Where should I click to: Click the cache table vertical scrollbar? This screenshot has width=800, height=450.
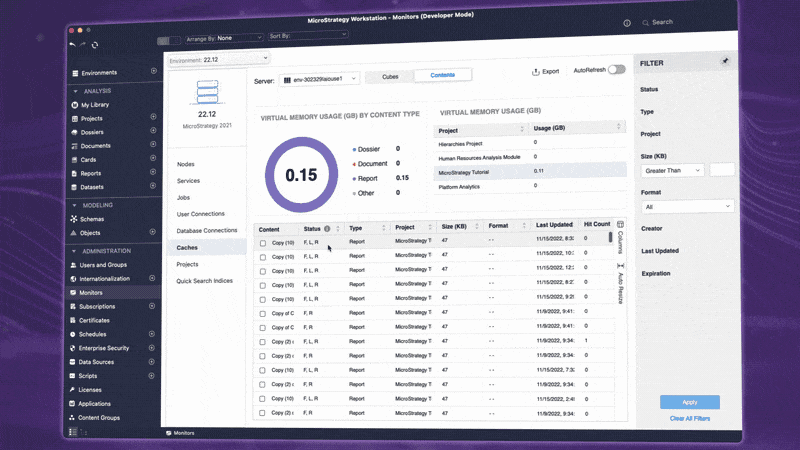tap(610, 244)
